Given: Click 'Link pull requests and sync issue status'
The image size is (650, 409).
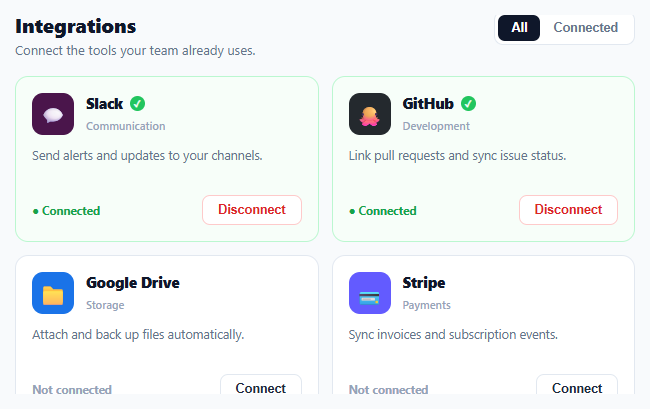Looking at the screenshot, I should [457, 156].
